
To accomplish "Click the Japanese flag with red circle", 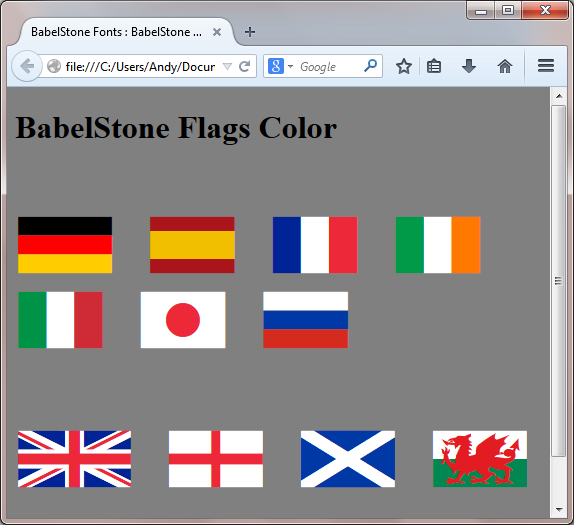I will [183, 320].
